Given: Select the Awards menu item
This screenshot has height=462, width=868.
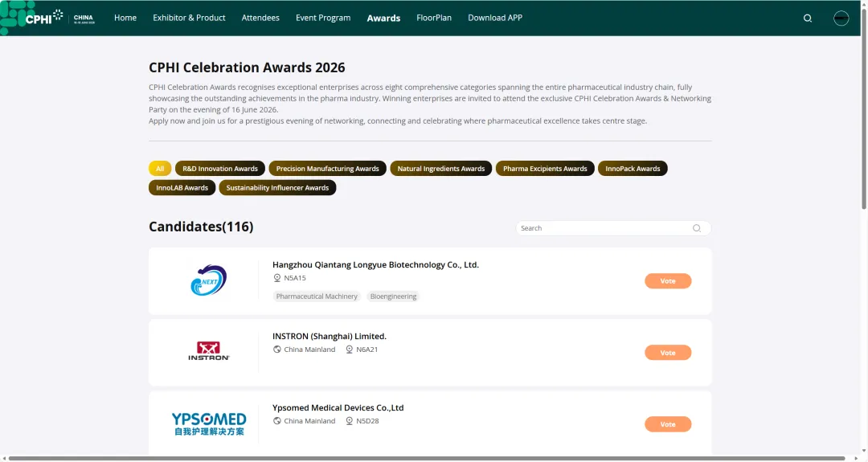Looking at the screenshot, I should (383, 18).
